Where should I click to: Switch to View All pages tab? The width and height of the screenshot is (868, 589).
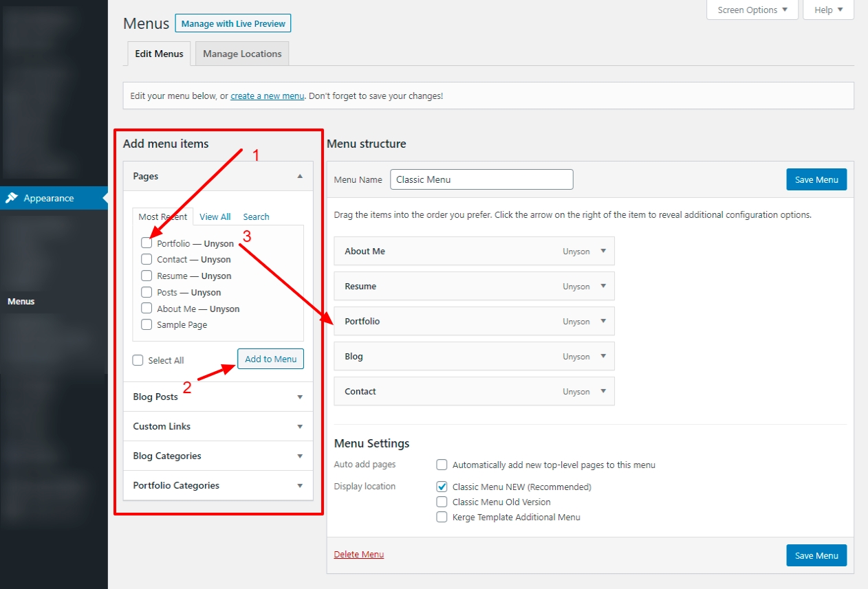click(215, 216)
